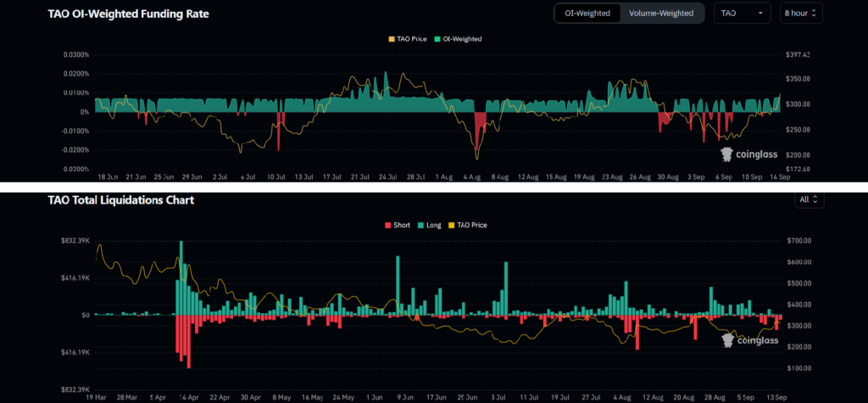This screenshot has width=868, height=403.
Task: Click the TAO OI-Weighted Funding Rate title
Action: tap(129, 14)
